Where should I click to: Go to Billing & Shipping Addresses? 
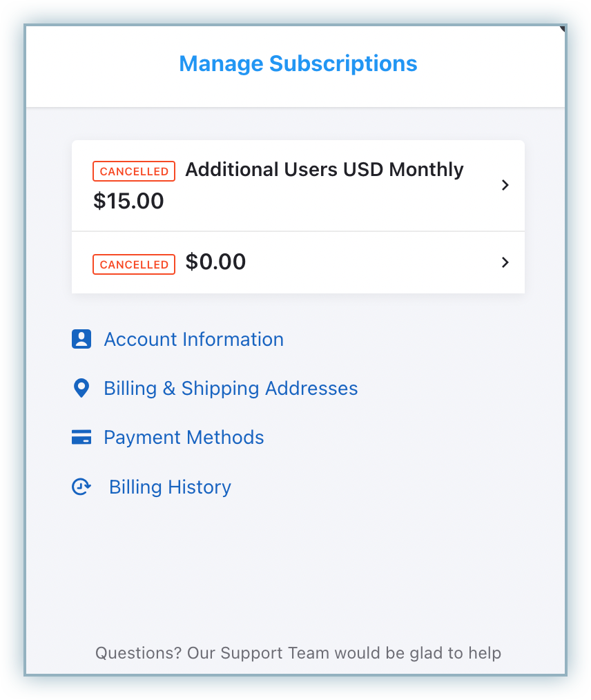[231, 389]
